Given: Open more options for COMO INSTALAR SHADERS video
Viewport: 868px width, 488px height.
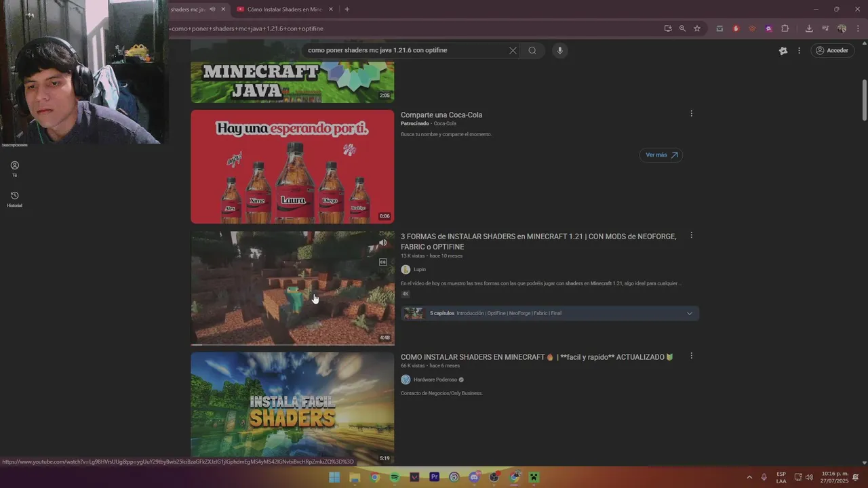Looking at the screenshot, I should click(x=691, y=356).
